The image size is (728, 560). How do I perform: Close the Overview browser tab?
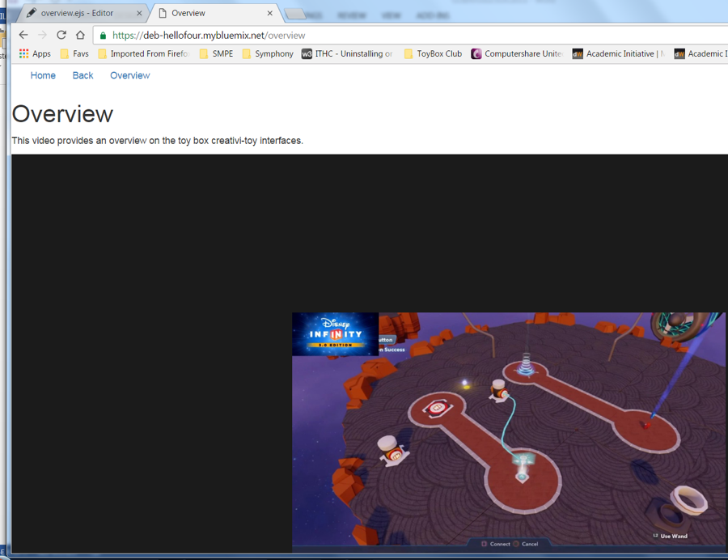tap(269, 14)
